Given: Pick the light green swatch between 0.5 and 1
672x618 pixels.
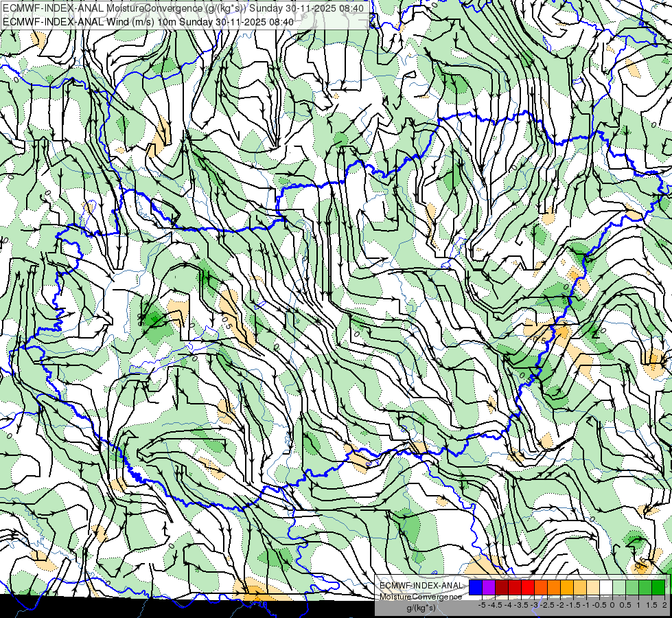Looking at the screenshot, I should pos(632,587).
